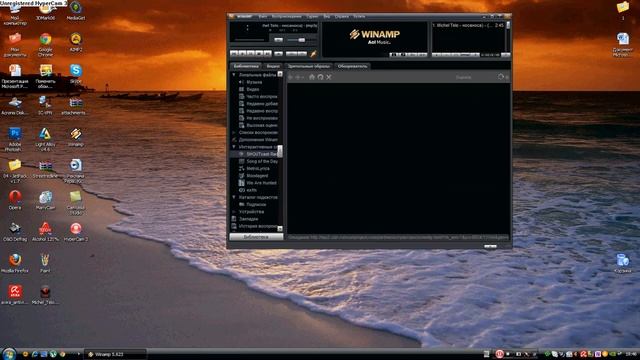640x360 pixels.
Task: Select the Music item in library tree
Action: [254, 82]
